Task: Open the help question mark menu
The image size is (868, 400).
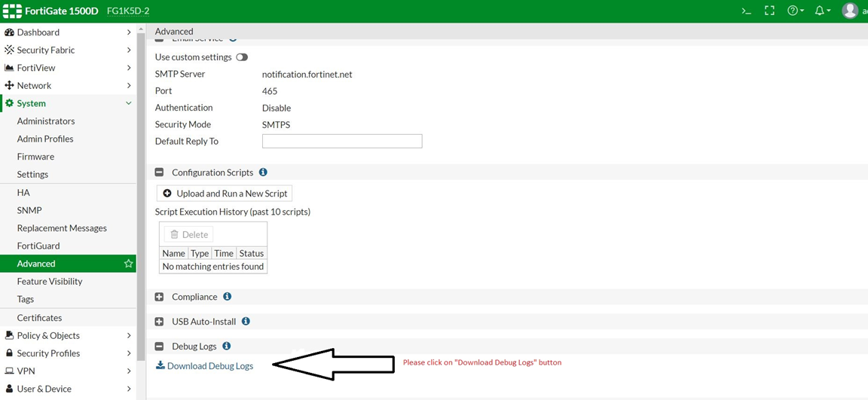Action: 795,11
